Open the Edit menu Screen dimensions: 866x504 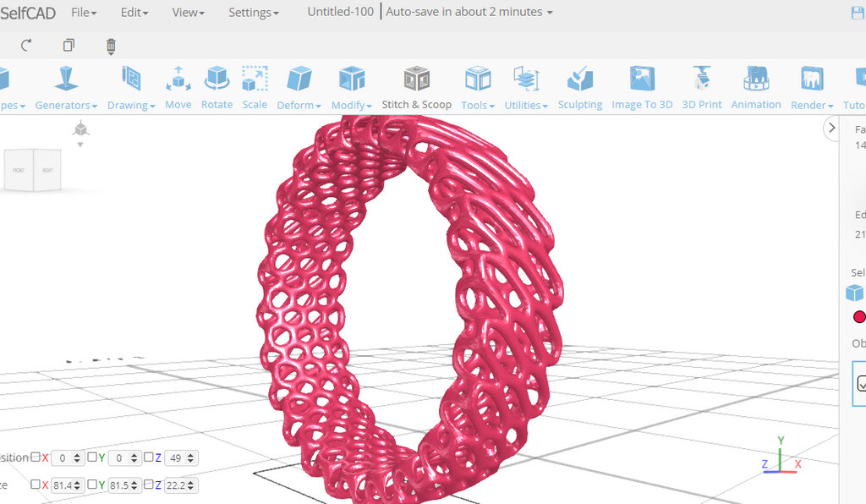click(134, 12)
